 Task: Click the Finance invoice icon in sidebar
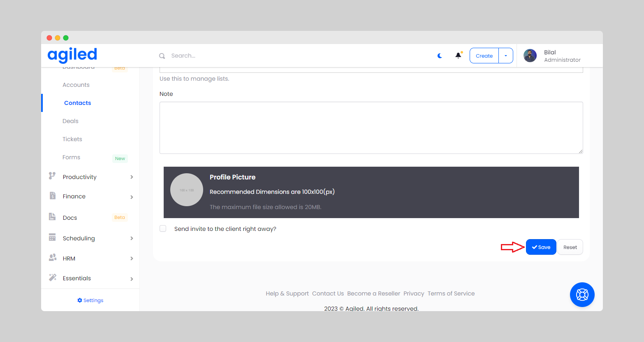click(53, 196)
